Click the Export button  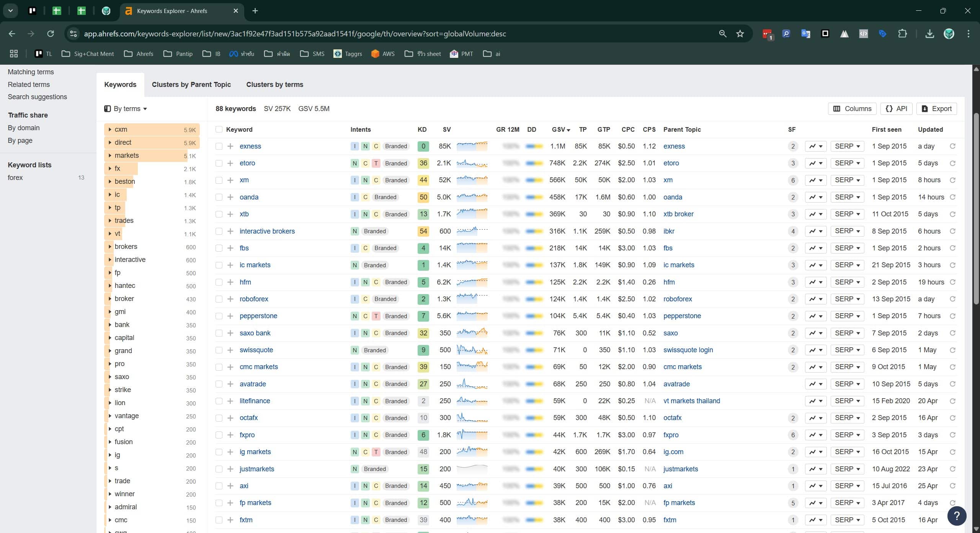tap(936, 109)
